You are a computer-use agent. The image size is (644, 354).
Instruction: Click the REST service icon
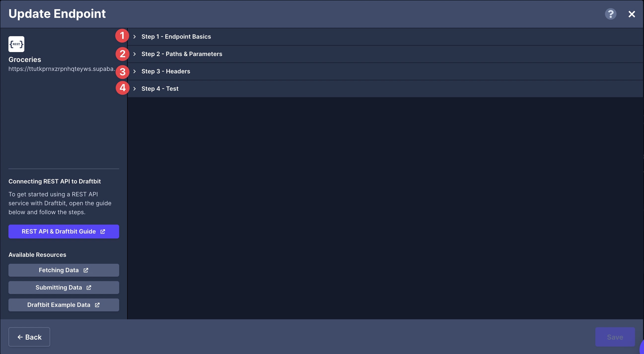click(x=16, y=44)
